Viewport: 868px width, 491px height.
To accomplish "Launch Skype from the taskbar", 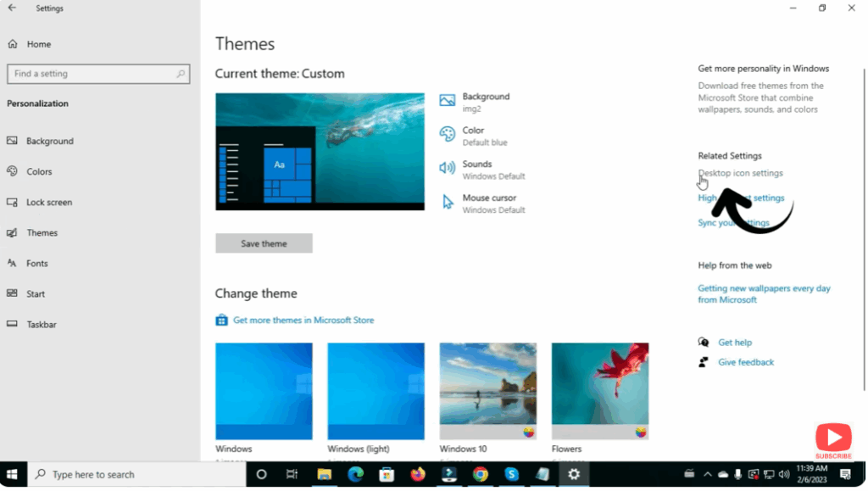I will coord(510,474).
